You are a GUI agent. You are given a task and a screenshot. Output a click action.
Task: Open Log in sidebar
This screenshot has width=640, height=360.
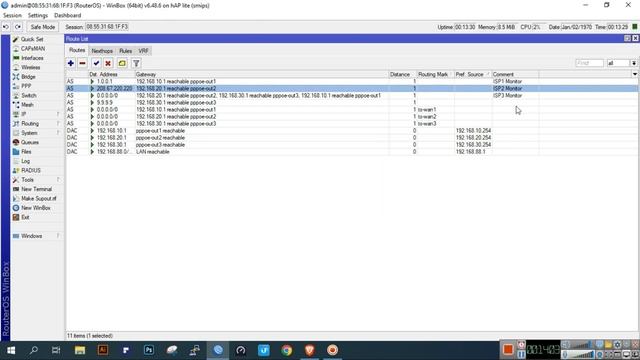25,161
